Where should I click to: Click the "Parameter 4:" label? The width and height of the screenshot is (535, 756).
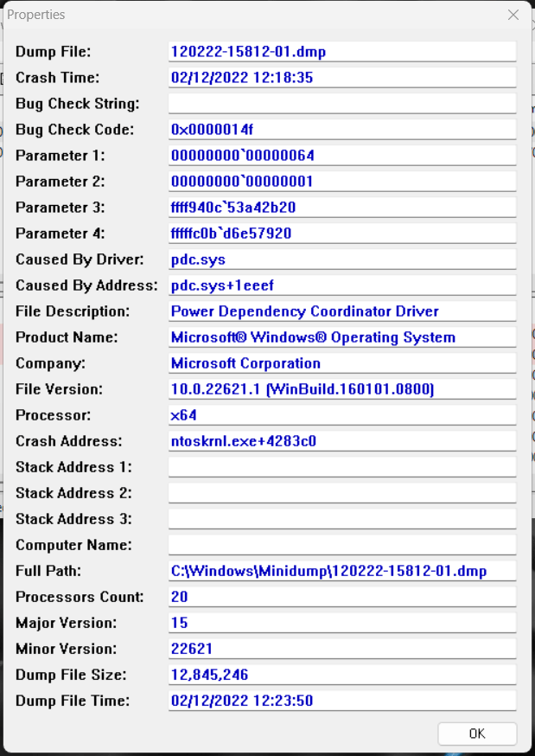61,234
